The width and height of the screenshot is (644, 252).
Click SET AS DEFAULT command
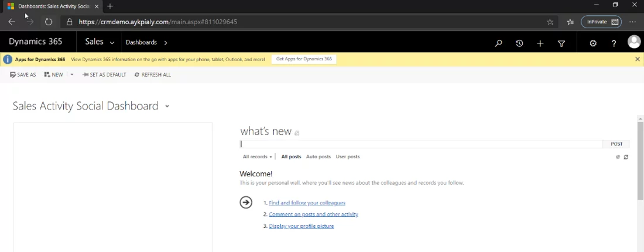coord(104,75)
